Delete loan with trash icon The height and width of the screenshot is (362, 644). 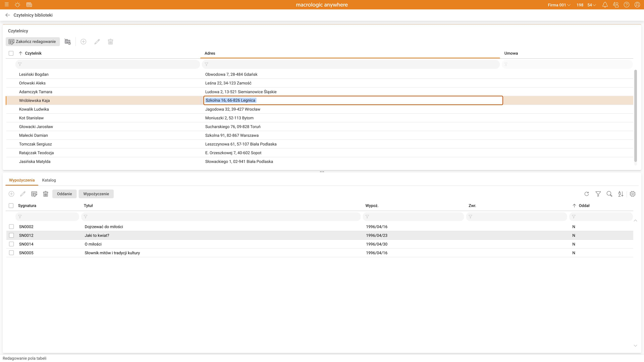pos(45,194)
